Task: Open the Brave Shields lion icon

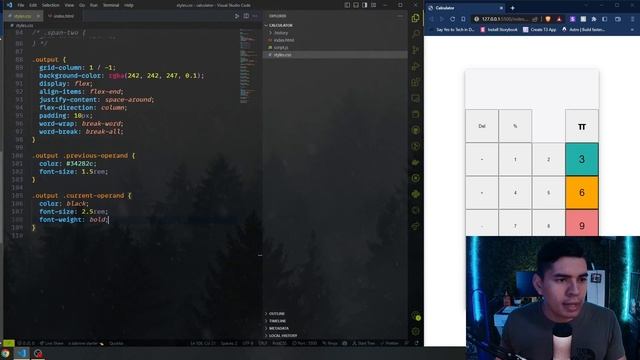Action: click(548, 19)
